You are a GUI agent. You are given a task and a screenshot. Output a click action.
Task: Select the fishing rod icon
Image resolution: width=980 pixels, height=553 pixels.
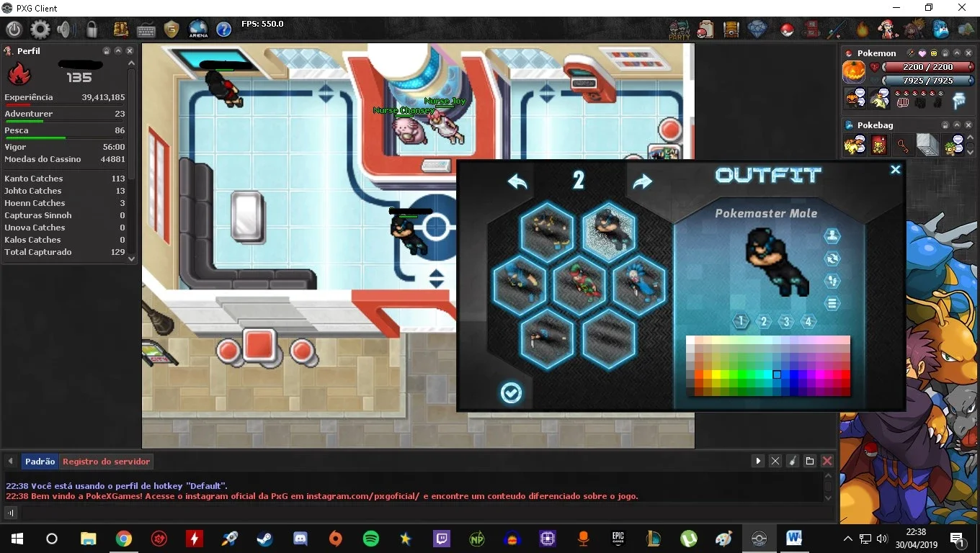837,30
